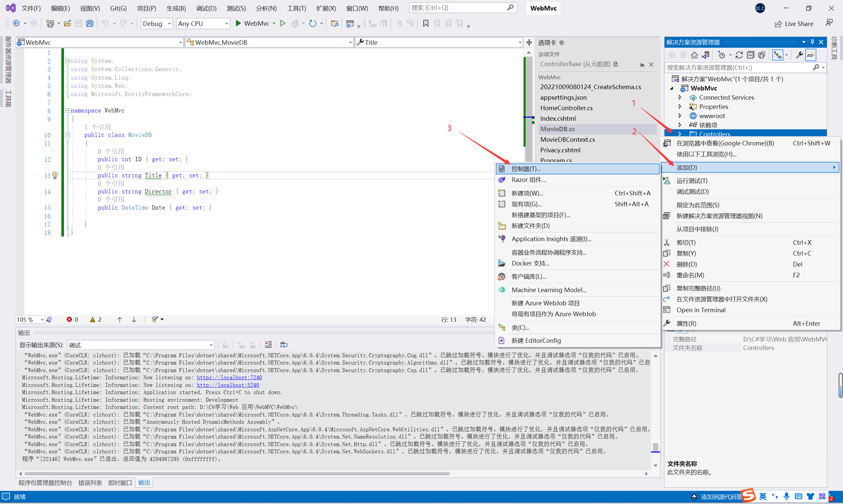The width and height of the screenshot is (843, 504).
Task: Click the bookmark icon in main toolbar
Action: click(425, 23)
